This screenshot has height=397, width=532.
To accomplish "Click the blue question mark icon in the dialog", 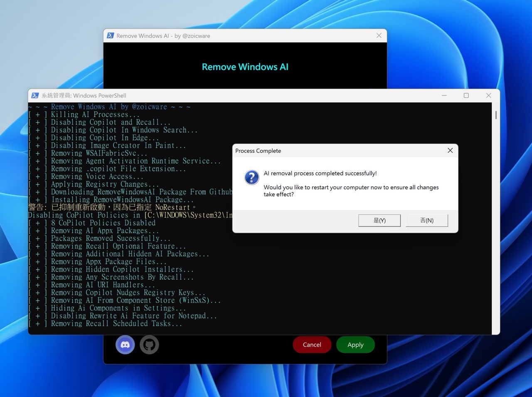I will (x=251, y=177).
